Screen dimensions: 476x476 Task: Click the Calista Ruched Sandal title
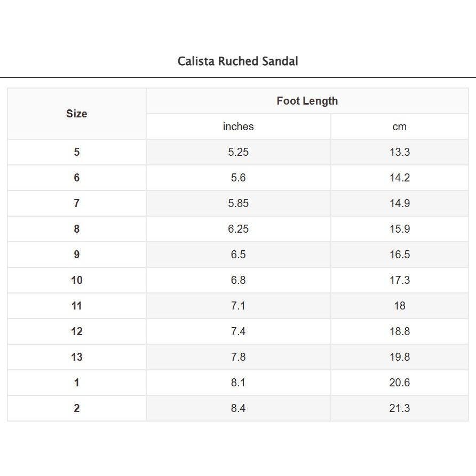click(237, 61)
